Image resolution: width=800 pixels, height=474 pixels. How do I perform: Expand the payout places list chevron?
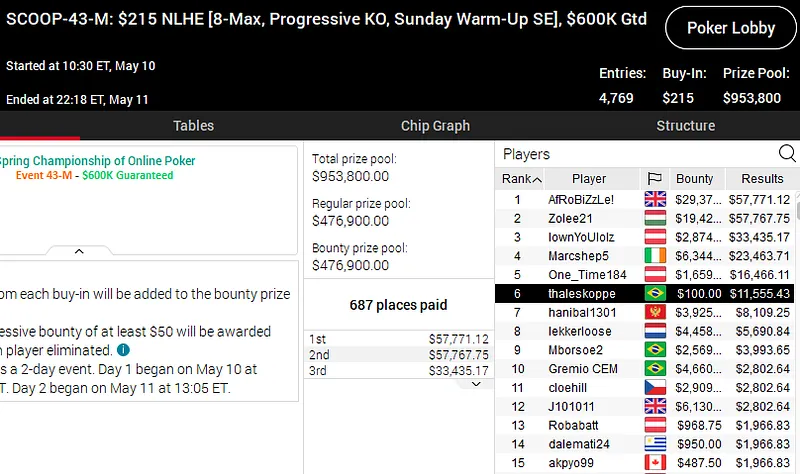pyautogui.click(x=476, y=384)
